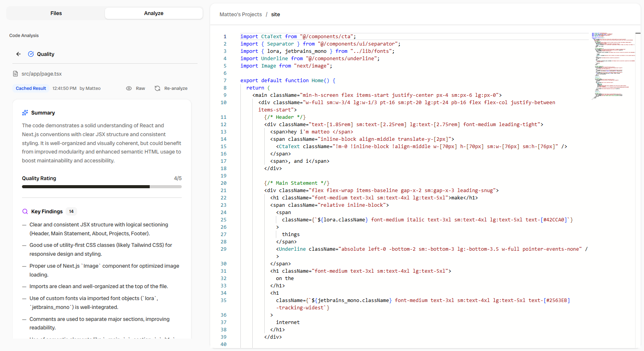Click the Re-analyze refresh icon

coord(157,88)
